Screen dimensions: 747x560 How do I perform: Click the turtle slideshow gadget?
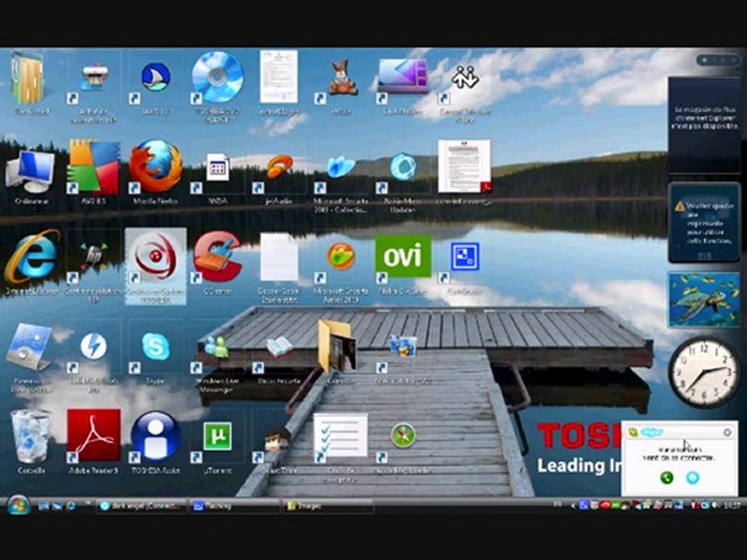(704, 300)
